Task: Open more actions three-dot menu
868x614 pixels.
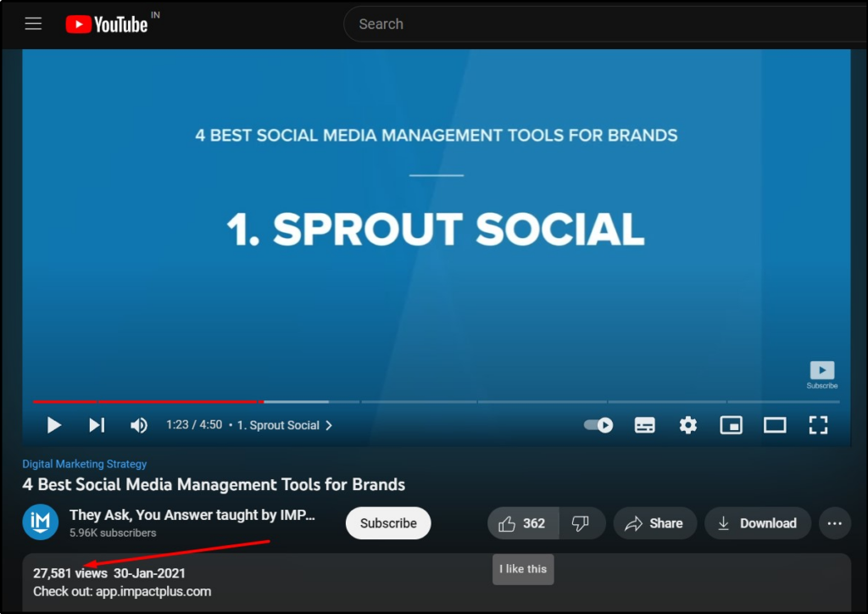Action: click(837, 523)
